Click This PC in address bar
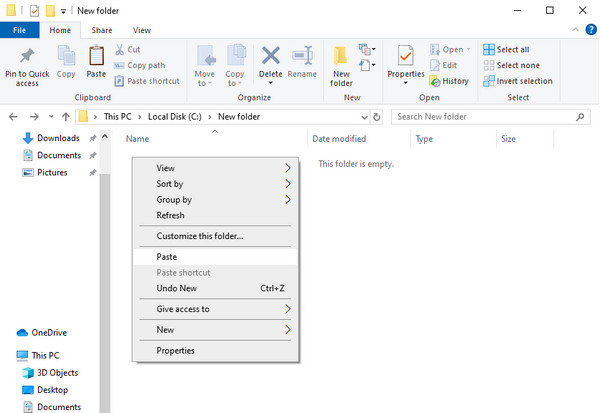The image size is (600, 413). 117,117
